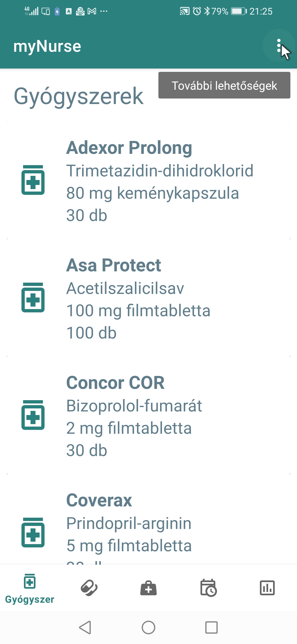The image size is (297, 644).
Task: Tap the Adexor Prolong medicine icon
Action: tap(33, 180)
